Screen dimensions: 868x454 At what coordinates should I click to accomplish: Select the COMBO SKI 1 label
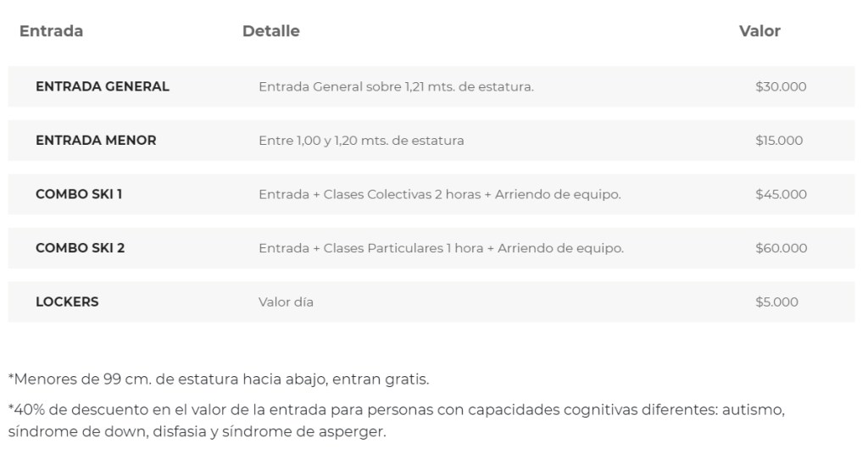[x=79, y=194]
